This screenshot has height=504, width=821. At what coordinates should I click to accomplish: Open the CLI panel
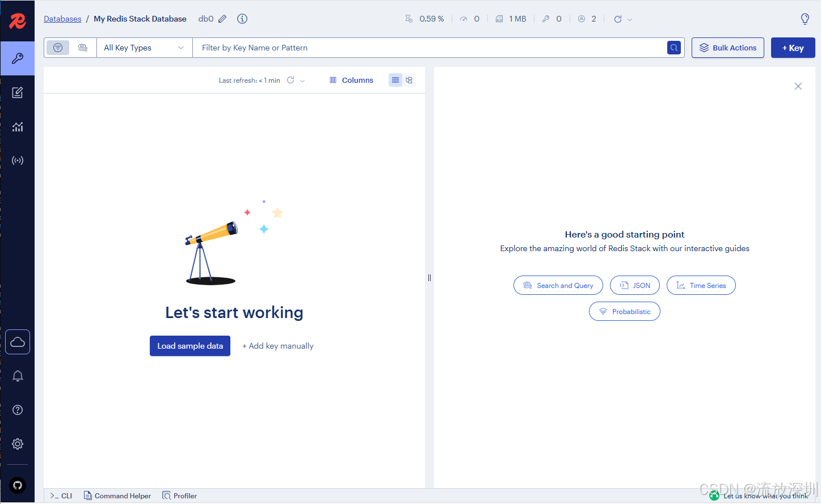(61, 495)
